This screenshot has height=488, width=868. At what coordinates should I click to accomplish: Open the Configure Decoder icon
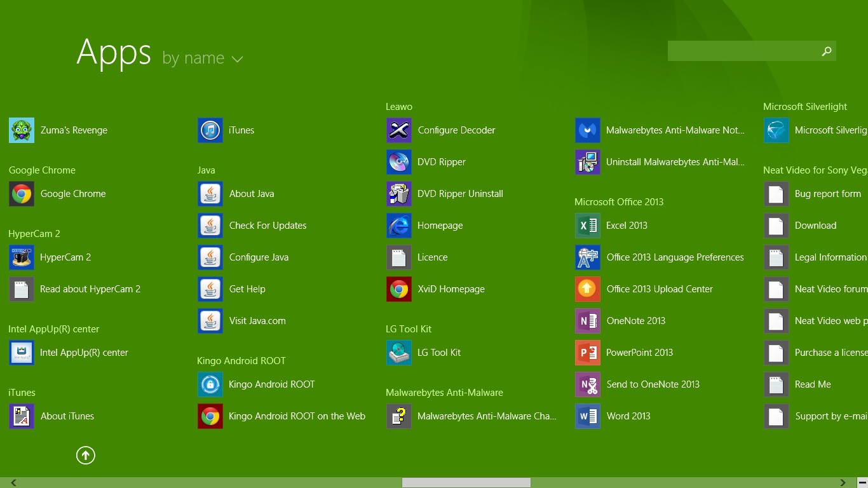399,130
